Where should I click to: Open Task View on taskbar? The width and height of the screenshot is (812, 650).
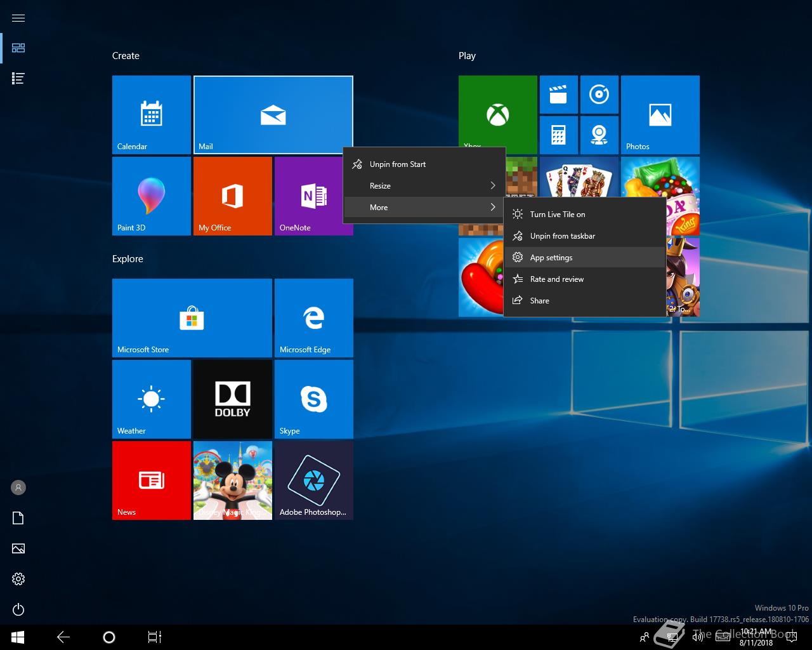coord(155,637)
